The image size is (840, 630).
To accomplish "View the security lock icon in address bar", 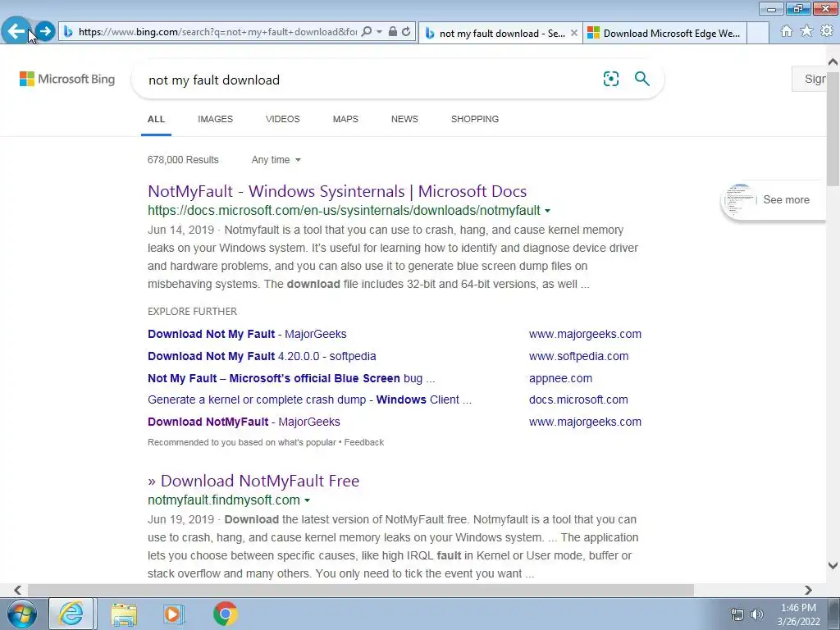I will coord(393,32).
